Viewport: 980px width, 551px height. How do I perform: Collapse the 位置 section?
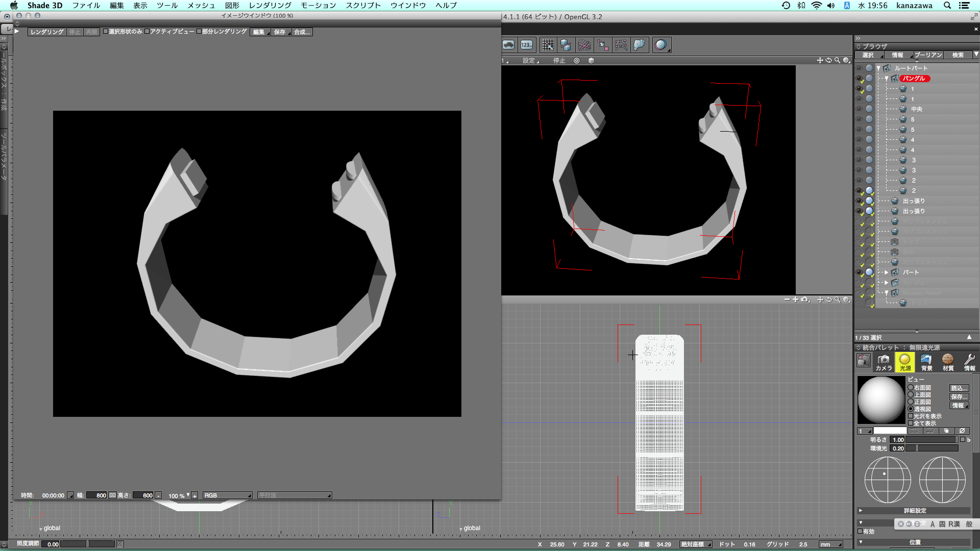(861, 542)
